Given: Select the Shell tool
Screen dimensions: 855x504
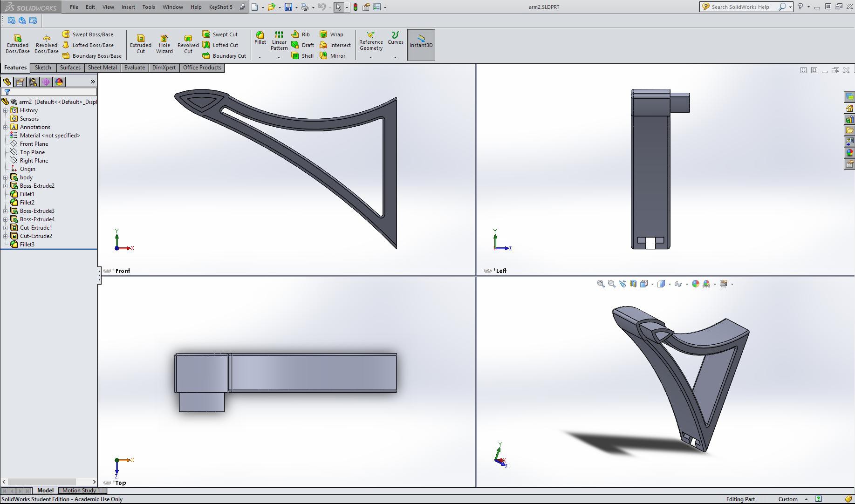Looking at the screenshot, I should (x=302, y=56).
